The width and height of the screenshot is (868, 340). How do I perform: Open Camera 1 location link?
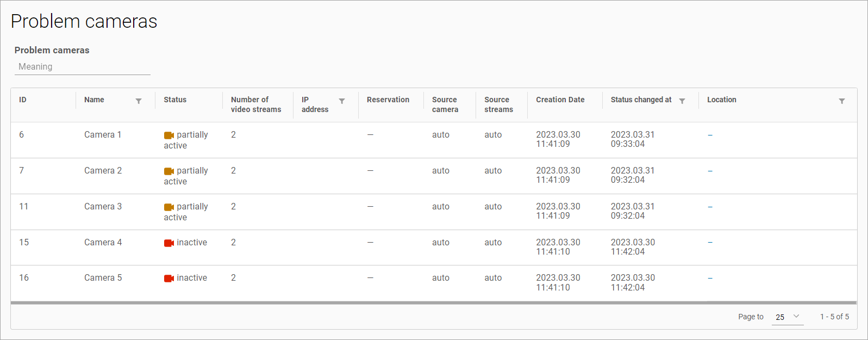710,135
